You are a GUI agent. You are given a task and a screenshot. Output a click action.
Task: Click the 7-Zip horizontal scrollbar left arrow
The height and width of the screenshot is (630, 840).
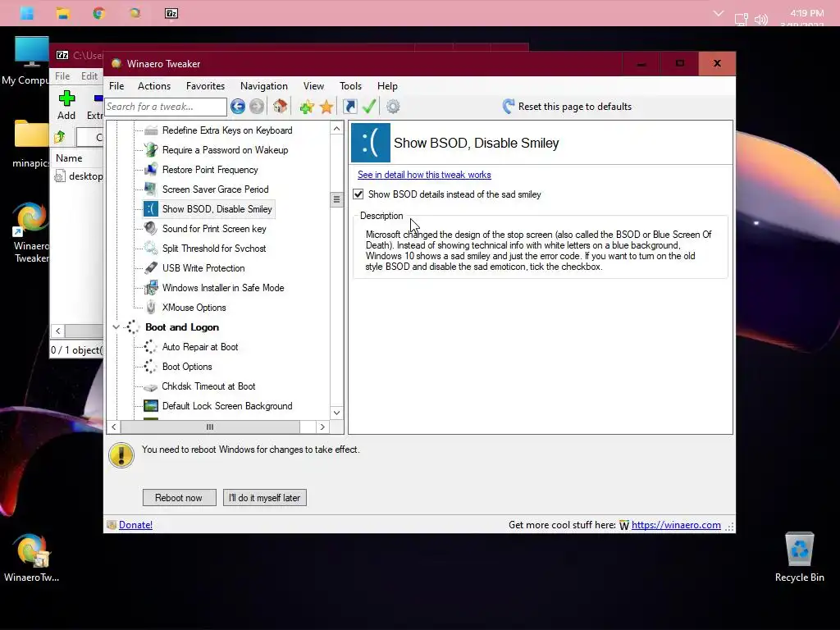click(x=58, y=331)
